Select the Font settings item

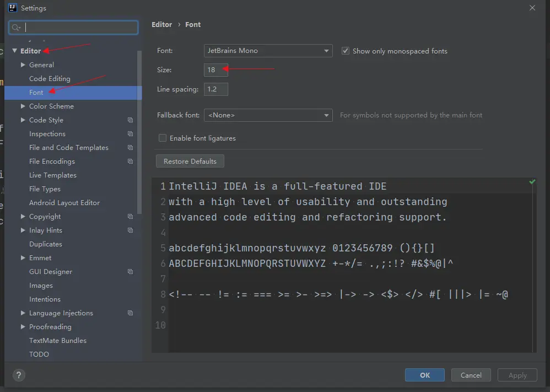[73, 92]
